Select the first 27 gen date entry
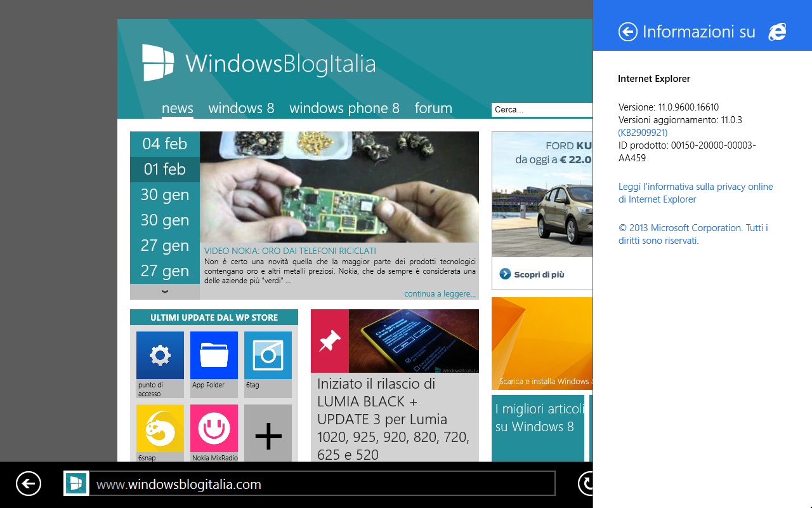This screenshot has height=508, width=812. click(x=165, y=246)
